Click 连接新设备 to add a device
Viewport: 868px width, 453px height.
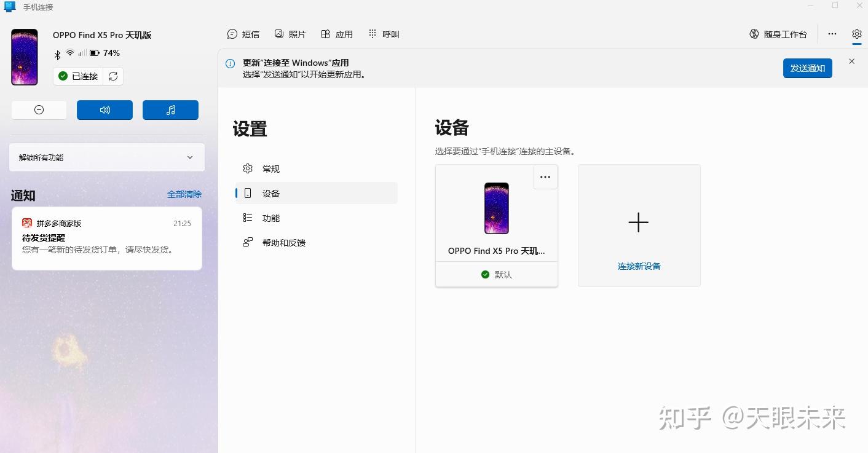point(639,266)
